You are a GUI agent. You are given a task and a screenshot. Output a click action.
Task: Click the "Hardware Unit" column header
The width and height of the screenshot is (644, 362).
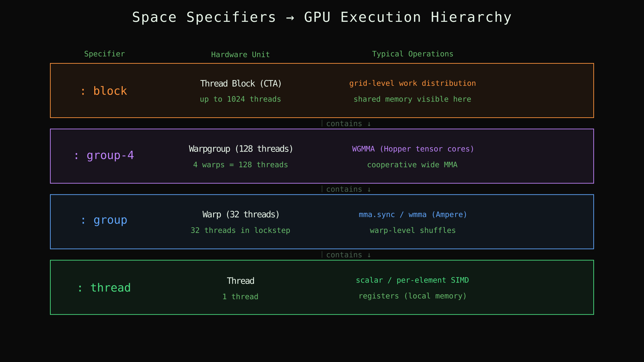point(240,54)
